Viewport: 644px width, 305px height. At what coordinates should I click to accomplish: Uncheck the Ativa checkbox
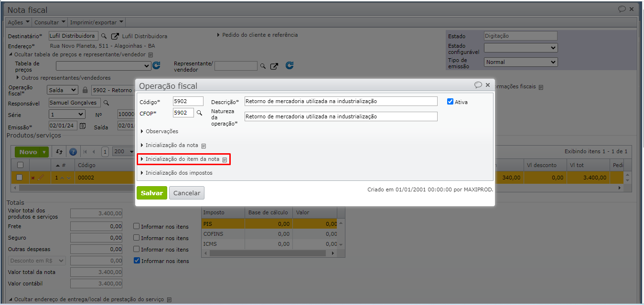coord(450,102)
